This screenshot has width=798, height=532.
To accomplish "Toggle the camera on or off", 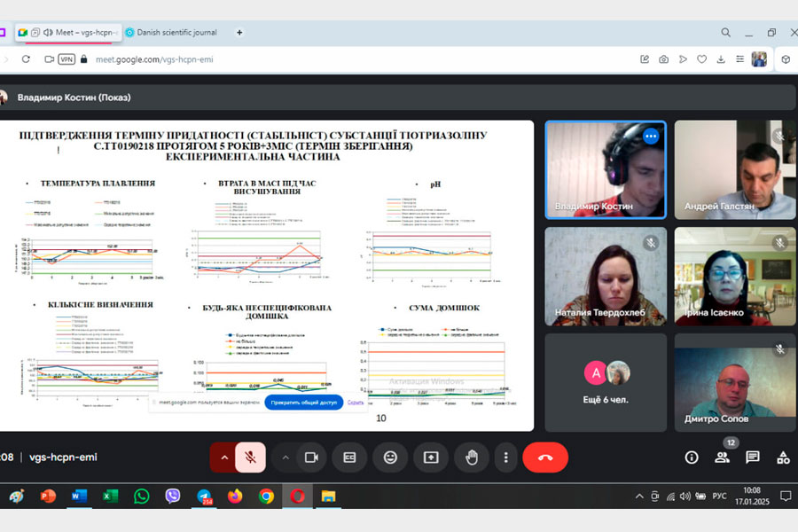I will (311, 458).
